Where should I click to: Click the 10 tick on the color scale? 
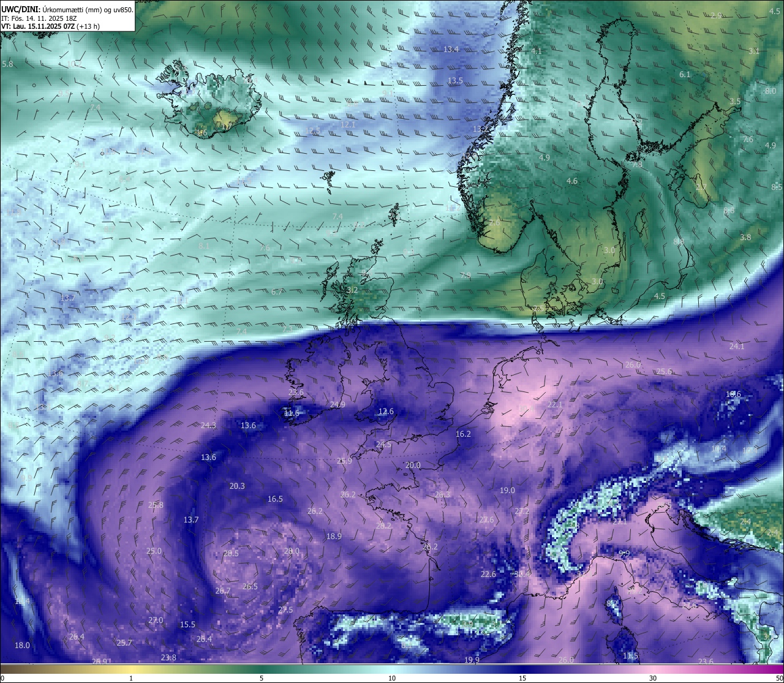click(392, 678)
